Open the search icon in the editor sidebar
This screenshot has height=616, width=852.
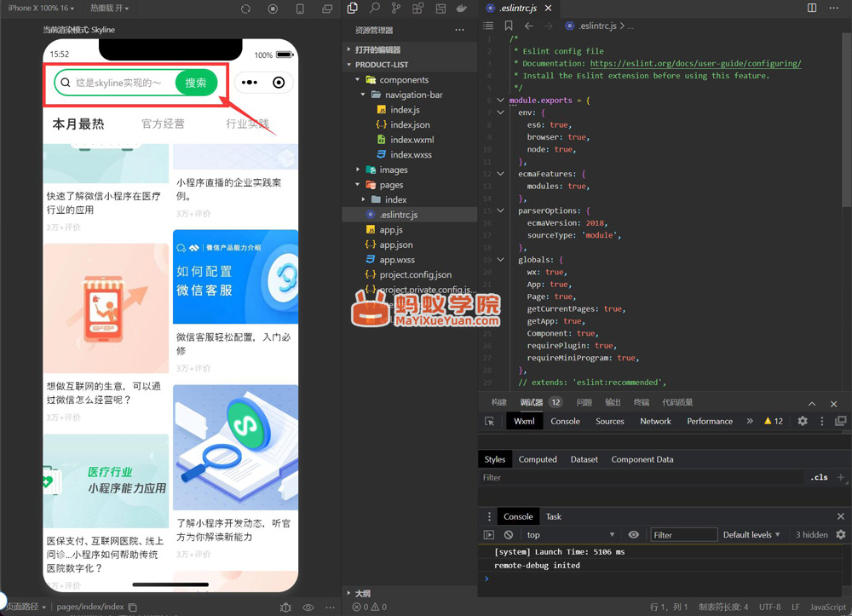(374, 9)
